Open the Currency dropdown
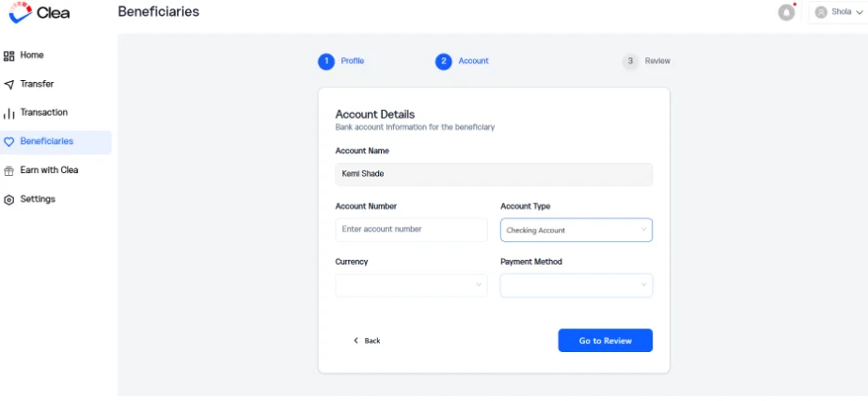The height and width of the screenshot is (401, 868). [411, 284]
